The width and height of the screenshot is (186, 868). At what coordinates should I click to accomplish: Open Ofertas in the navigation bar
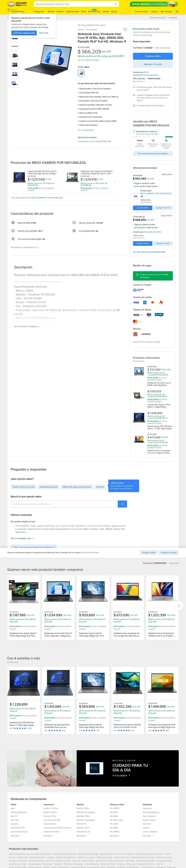pyautogui.click(x=51, y=11)
